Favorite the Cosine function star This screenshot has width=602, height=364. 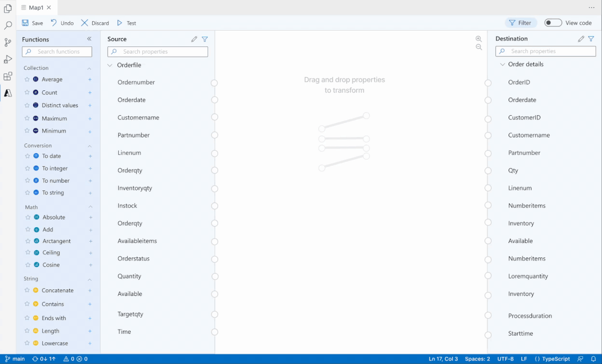[x=28, y=265]
